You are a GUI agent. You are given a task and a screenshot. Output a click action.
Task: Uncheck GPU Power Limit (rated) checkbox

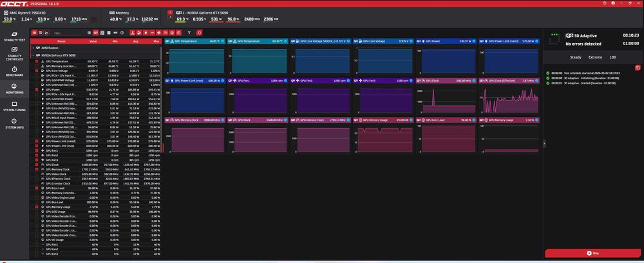click(x=37, y=141)
